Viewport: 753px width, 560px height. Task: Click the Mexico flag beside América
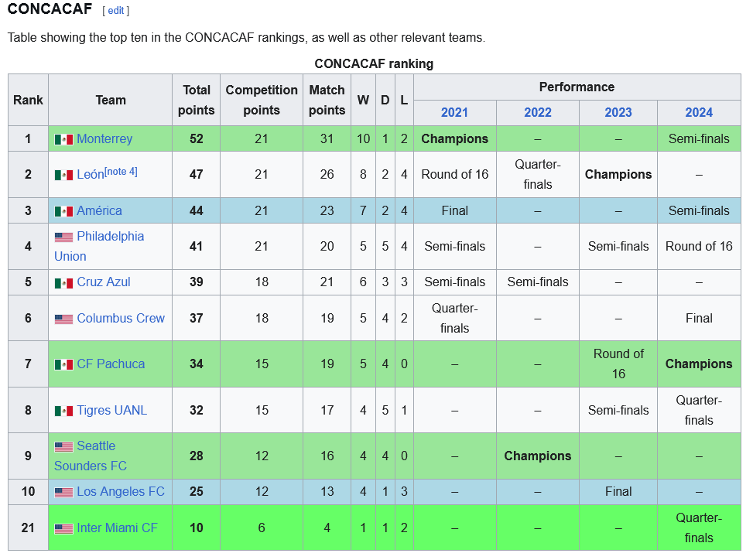click(x=63, y=211)
